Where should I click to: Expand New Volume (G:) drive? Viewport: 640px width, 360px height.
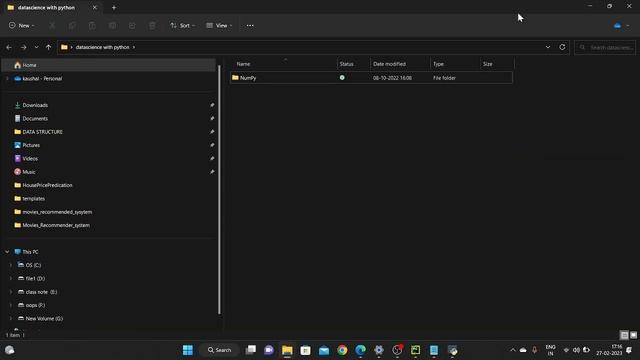[11, 318]
